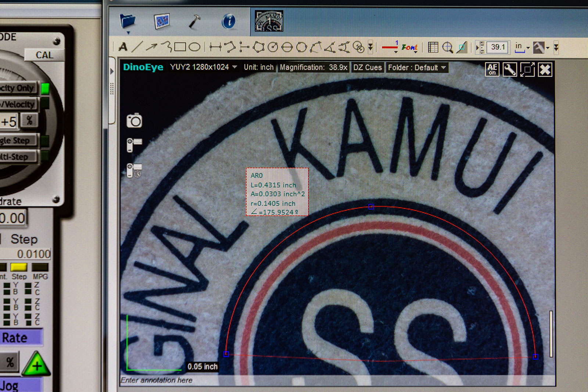Capture a snapshot with the camera icon
Screen dimensions: 588x392
pos(134,121)
